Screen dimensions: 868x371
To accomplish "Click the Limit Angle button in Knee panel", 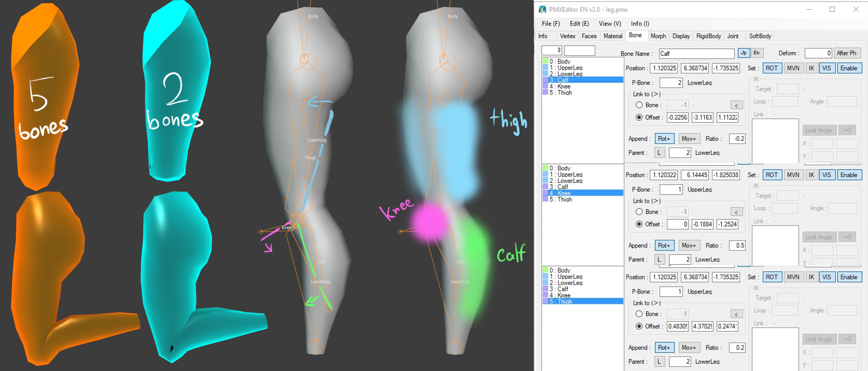I will coord(818,237).
